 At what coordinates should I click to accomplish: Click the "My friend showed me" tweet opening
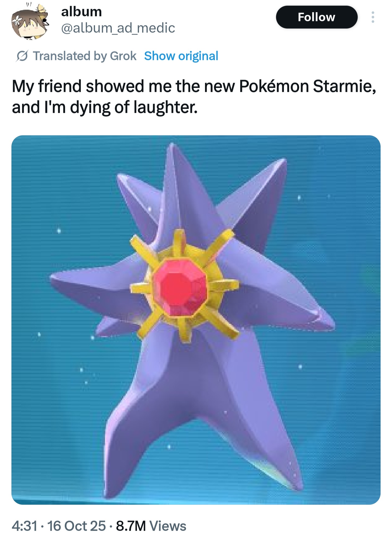pyautogui.click(x=91, y=86)
